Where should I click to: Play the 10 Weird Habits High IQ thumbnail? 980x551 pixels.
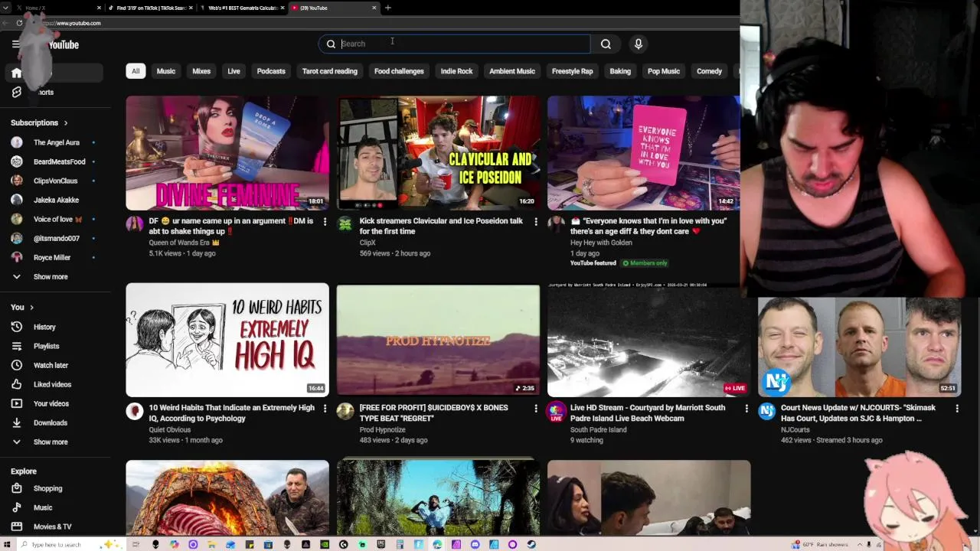click(227, 340)
